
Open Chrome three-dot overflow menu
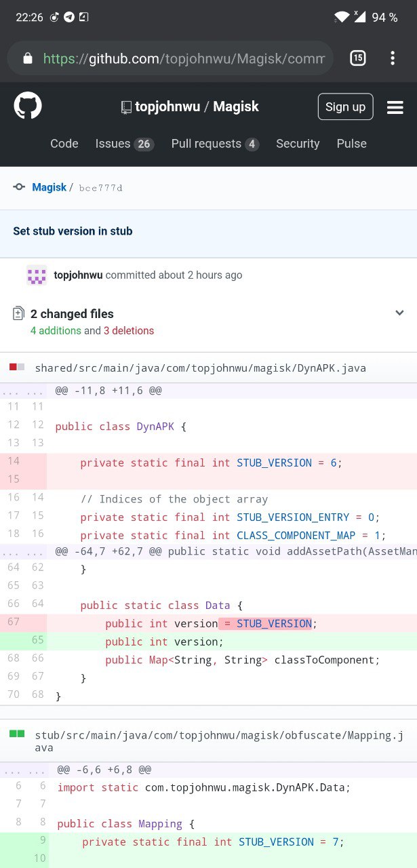click(x=393, y=58)
